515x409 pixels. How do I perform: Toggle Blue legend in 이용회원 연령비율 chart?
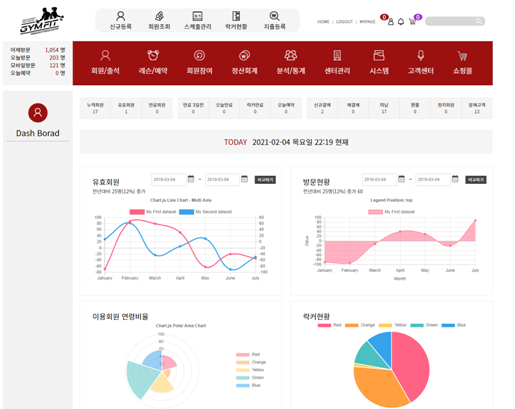pos(248,385)
